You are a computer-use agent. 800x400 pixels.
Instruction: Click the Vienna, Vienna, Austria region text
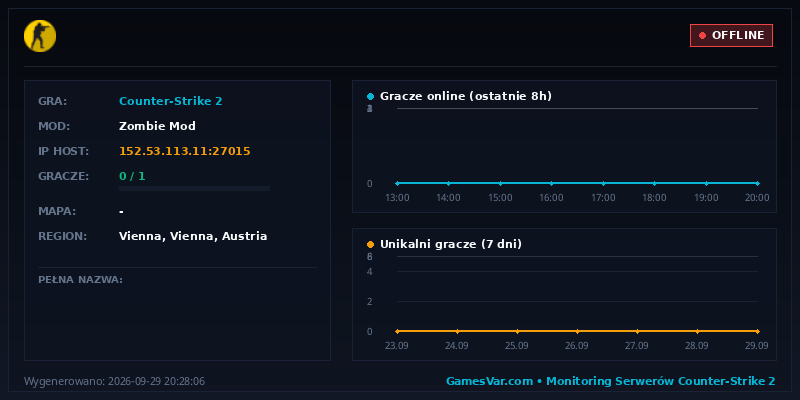pyautogui.click(x=193, y=236)
